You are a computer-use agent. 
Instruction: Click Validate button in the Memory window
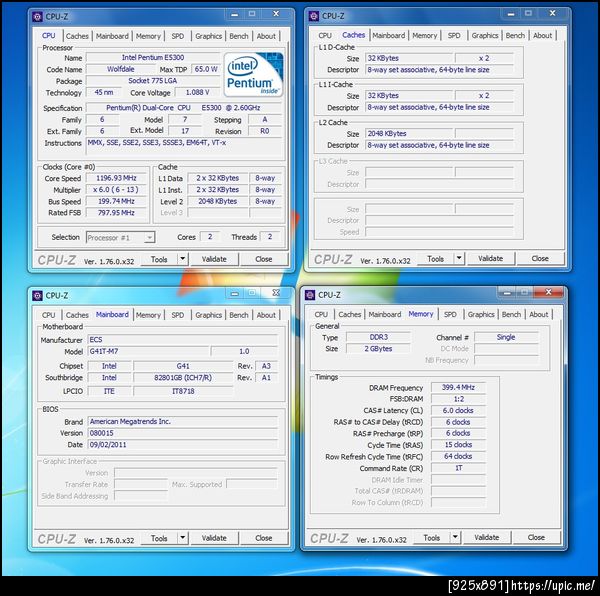coord(486,537)
